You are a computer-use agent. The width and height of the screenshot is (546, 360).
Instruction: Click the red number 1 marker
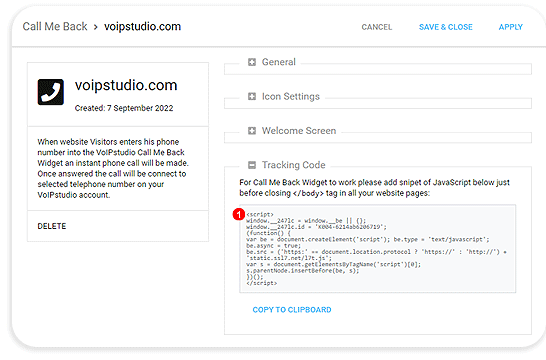(239, 214)
